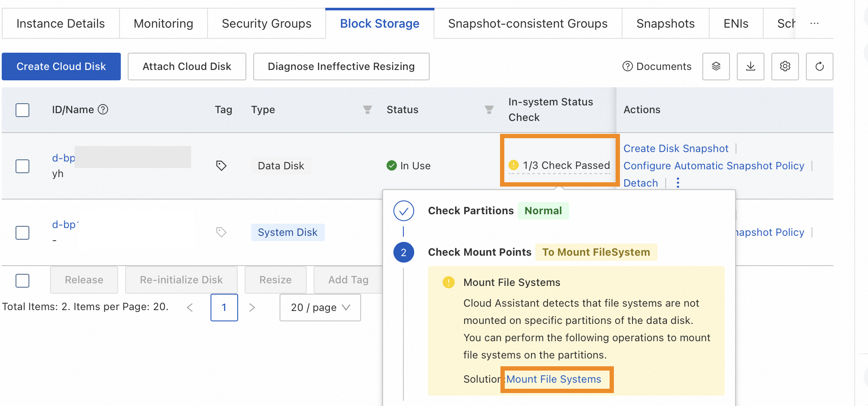Image resolution: width=868 pixels, height=406 pixels.
Task: Open Snapshot-consistent Groups tab
Action: pos(528,23)
